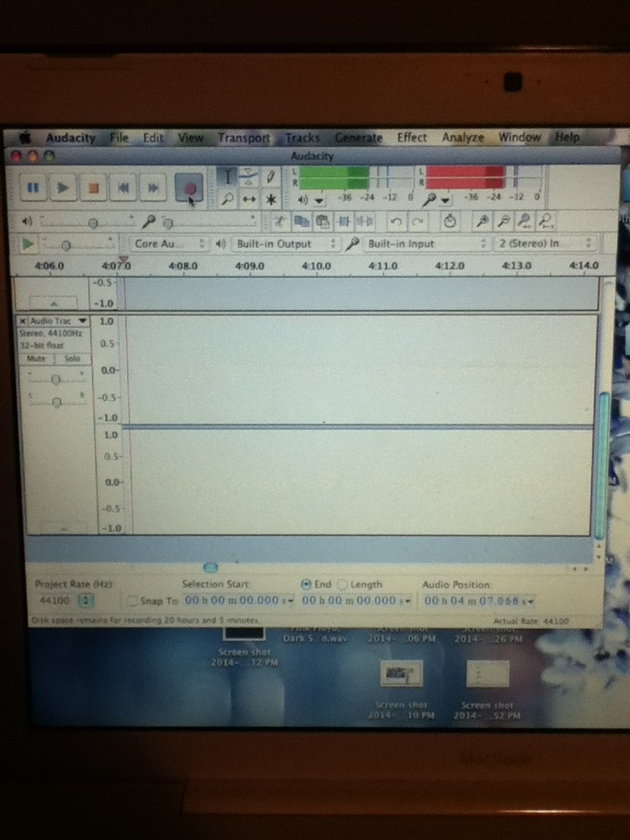Adjust the Audio Track gain slider
This screenshot has width=630, height=840.
(56, 379)
